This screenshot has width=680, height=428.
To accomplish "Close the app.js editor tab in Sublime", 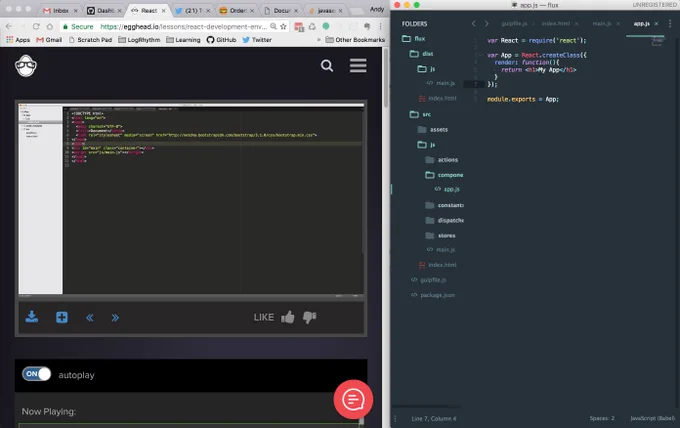I will (656, 23).
